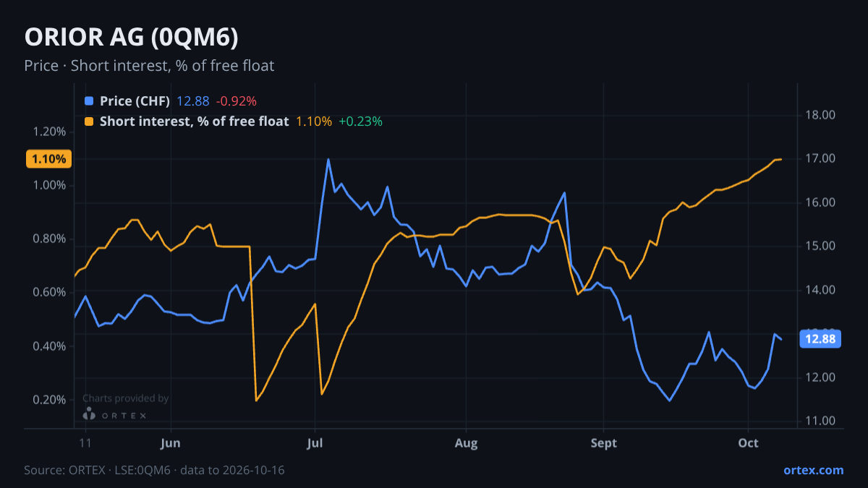Click the legend short interest value 1.10%
Viewport: 868px width, 488px height.
click(314, 121)
